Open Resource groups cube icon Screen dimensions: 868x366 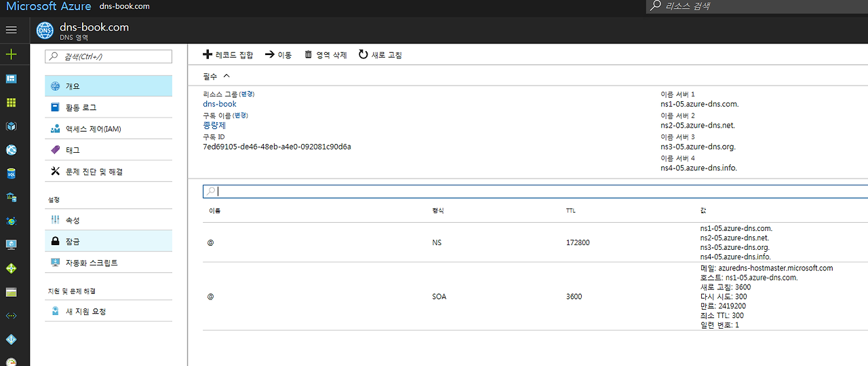click(x=11, y=126)
